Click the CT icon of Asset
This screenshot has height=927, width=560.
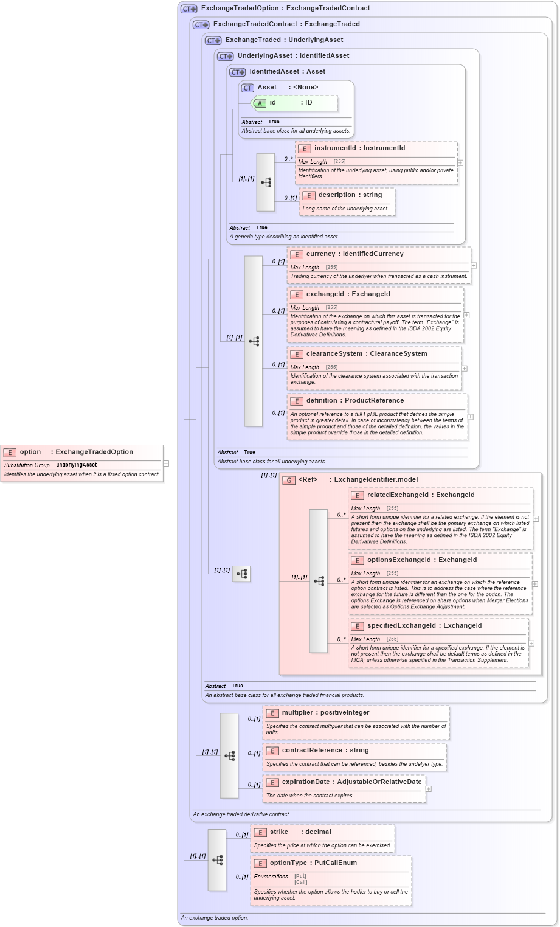tap(248, 88)
